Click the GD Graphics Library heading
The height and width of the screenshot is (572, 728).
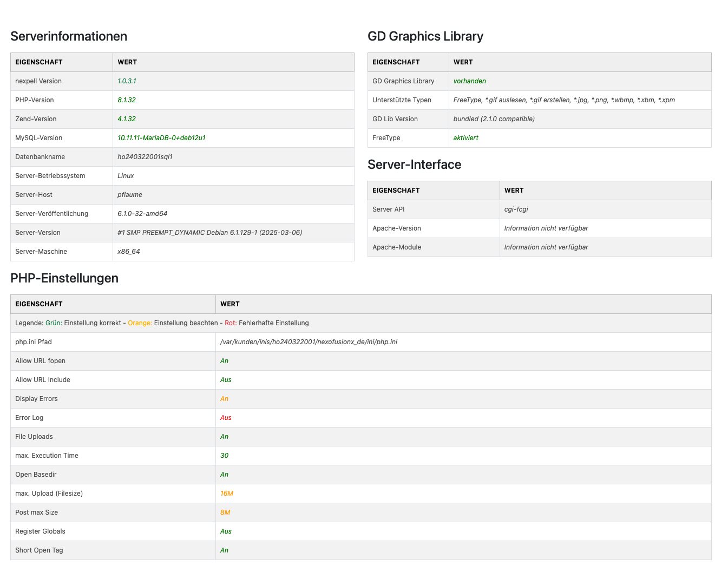click(x=425, y=36)
